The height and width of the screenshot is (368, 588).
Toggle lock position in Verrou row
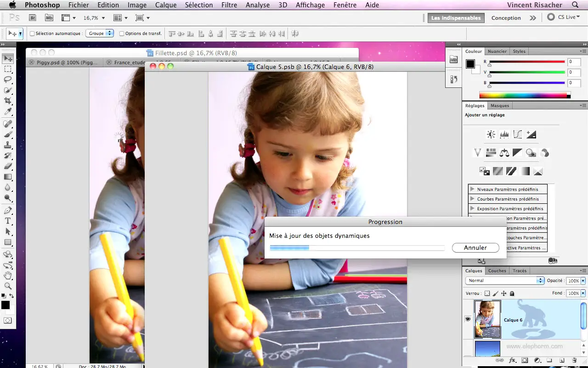click(503, 293)
